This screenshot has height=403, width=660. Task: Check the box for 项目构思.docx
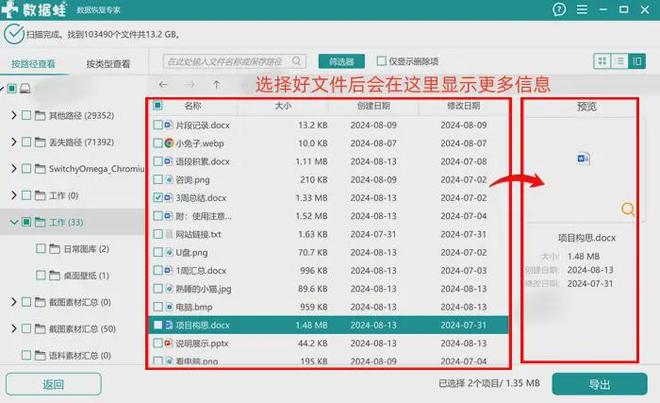[158, 325]
